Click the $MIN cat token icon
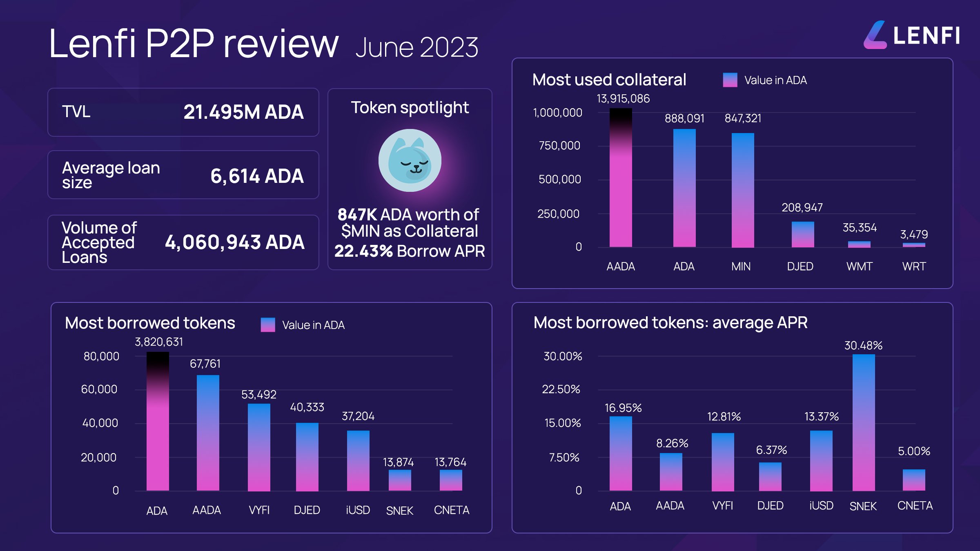Viewport: 980px width, 551px height. pos(410,160)
